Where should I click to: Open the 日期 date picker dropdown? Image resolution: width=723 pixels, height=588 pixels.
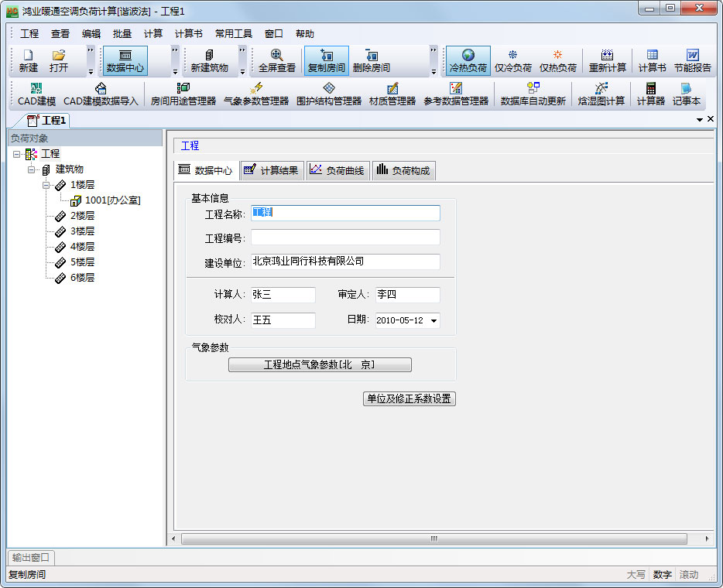coord(436,320)
